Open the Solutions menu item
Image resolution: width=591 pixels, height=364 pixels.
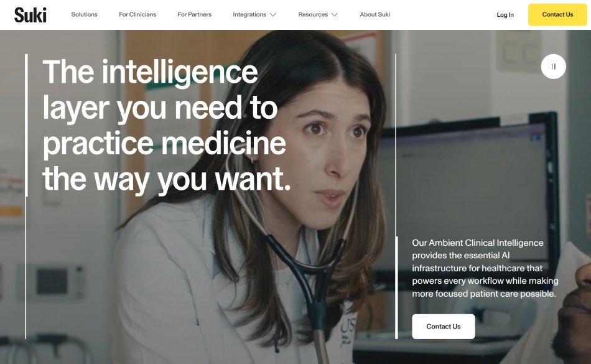point(85,14)
